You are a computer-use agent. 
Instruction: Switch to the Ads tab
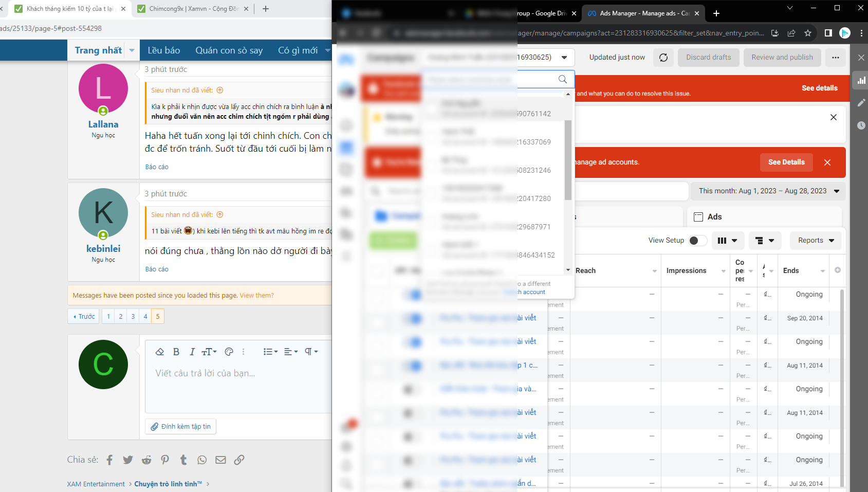714,217
